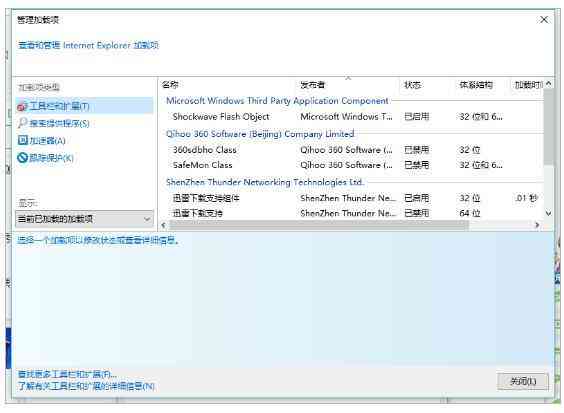Image resolution: width=564 pixels, height=413 pixels.
Task: Click ShenZhen Thunder Networking Technologies Ltd. group header
Action: pyautogui.click(x=265, y=182)
